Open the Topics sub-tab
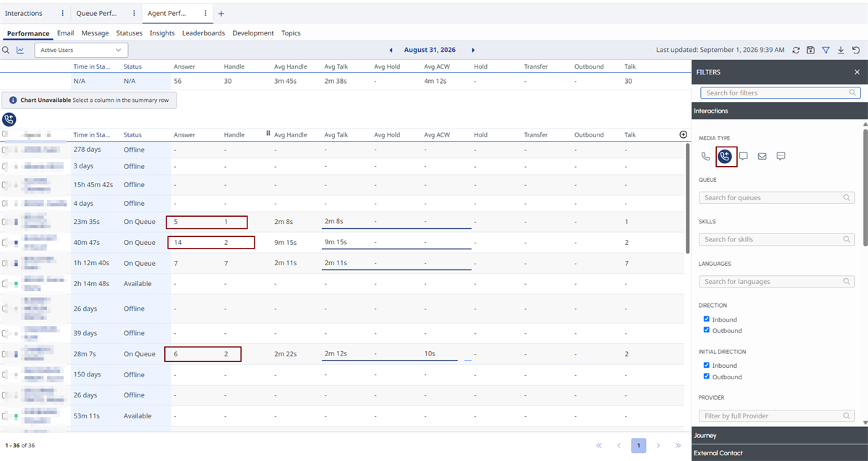 [291, 33]
